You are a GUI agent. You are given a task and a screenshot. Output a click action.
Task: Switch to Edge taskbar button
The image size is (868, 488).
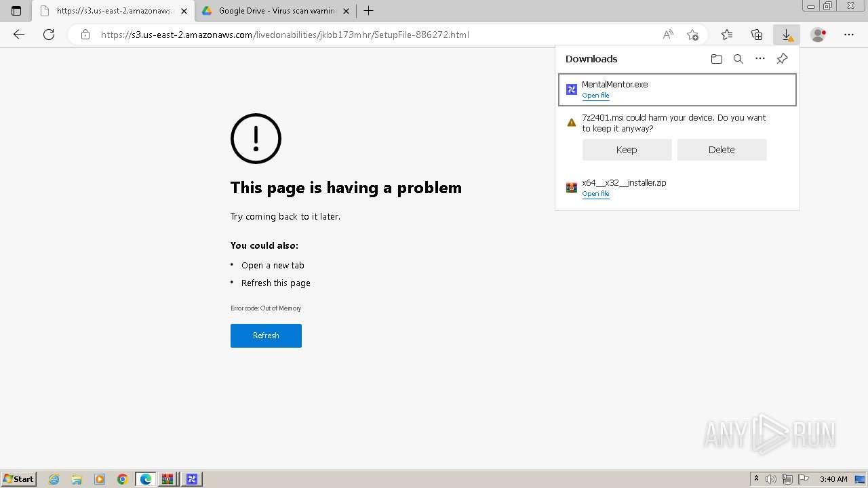click(x=146, y=479)
